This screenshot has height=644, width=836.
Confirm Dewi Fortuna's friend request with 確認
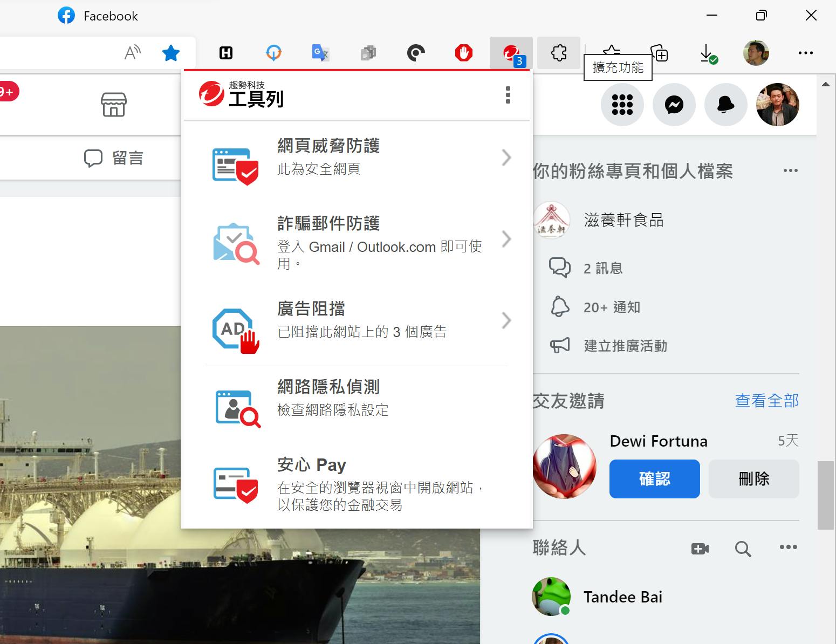coord(654,479)
